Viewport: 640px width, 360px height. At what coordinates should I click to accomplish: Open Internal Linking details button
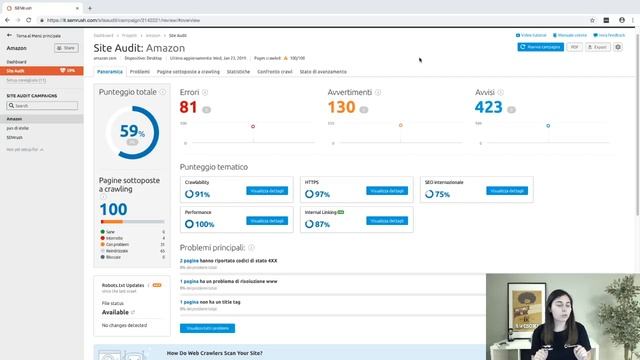pyautogui.click(x=387, y=221)
